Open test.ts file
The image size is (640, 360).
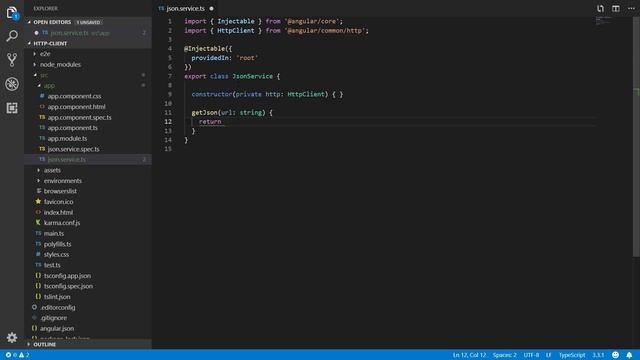[52, 265]
